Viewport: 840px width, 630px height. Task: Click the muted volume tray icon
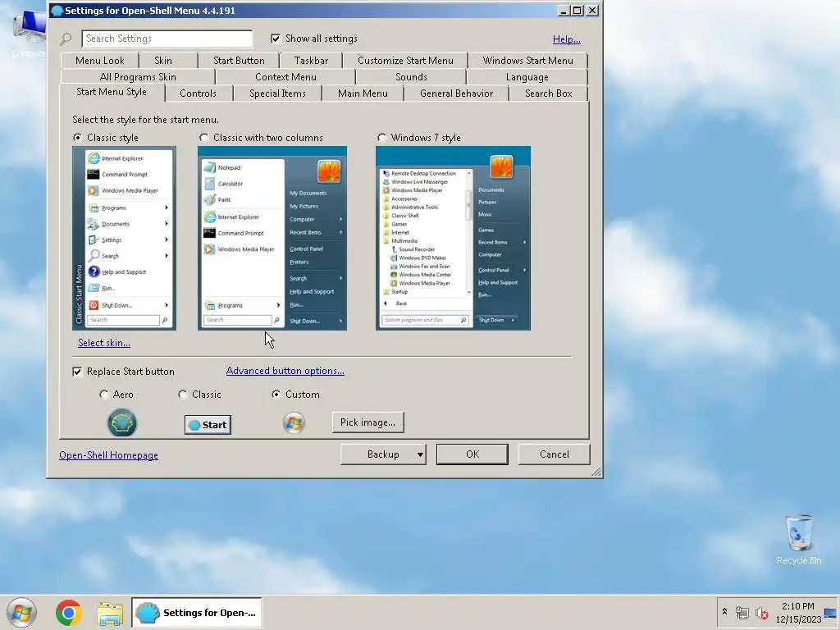[761, 612]
